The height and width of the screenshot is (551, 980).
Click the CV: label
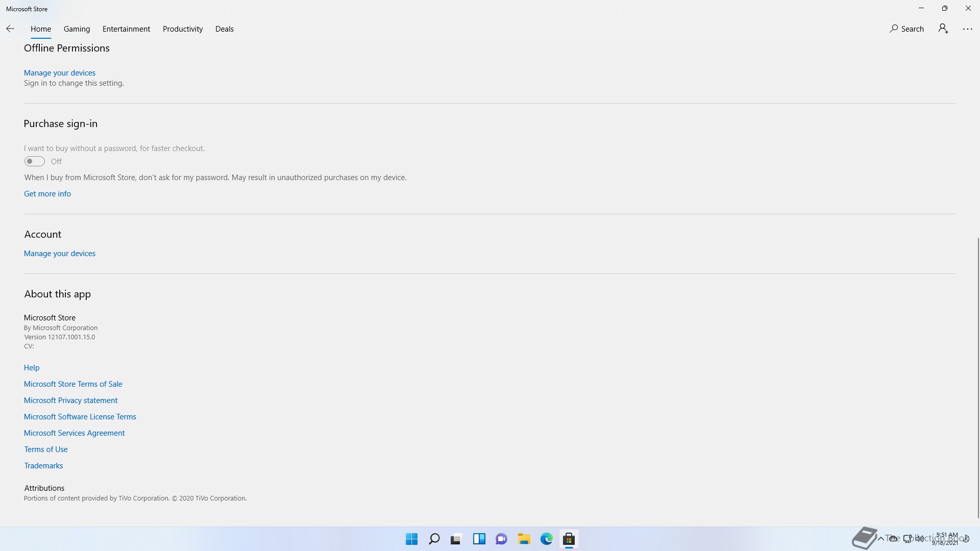[29, 346]
